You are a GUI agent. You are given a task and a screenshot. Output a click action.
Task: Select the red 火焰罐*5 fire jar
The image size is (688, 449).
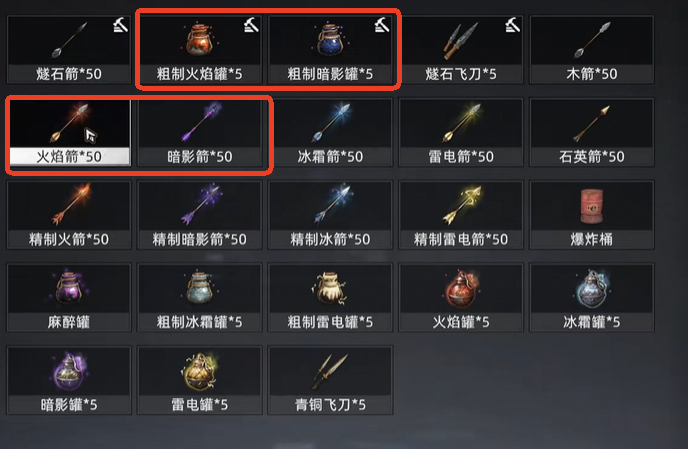(x=461, y=297)
